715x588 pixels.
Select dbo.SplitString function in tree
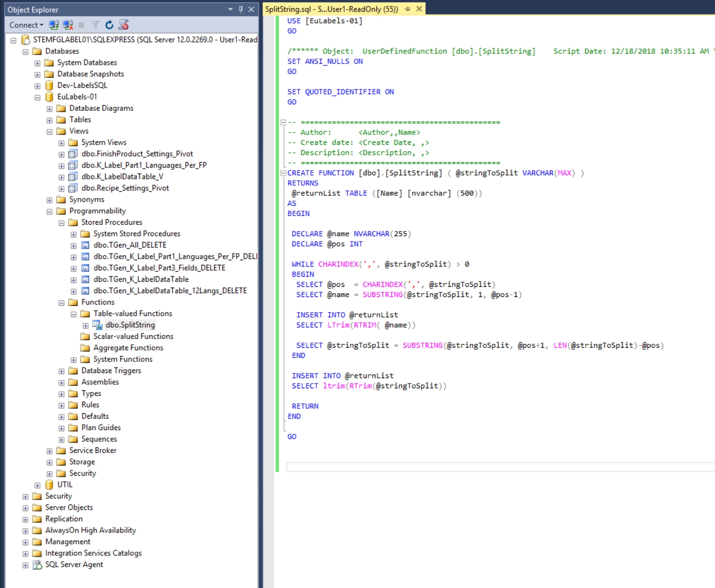coord(130,325)
